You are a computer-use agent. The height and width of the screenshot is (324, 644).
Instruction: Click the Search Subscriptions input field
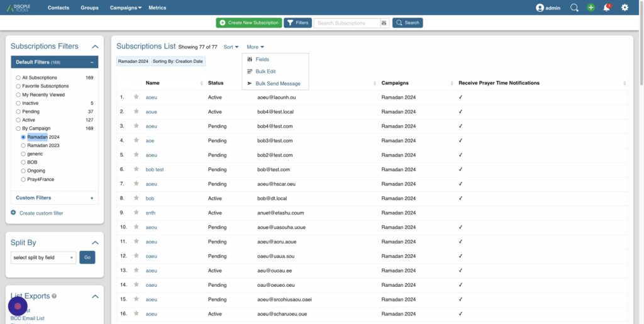click(347, 23)
